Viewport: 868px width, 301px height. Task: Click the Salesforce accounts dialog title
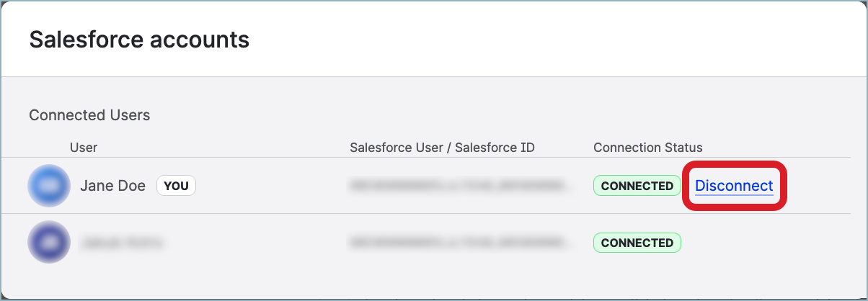[x=139, y=40]
